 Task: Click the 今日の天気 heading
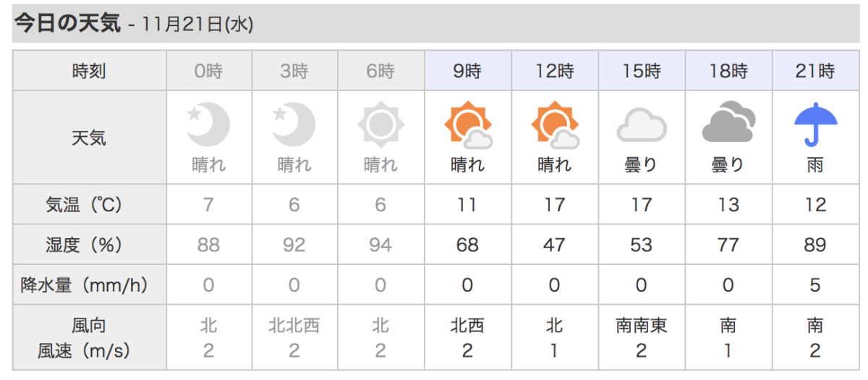tap(67, 23)
